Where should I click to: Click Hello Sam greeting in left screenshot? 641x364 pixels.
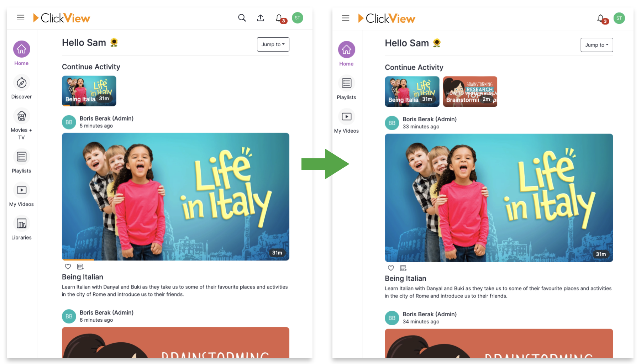point(90,43)
